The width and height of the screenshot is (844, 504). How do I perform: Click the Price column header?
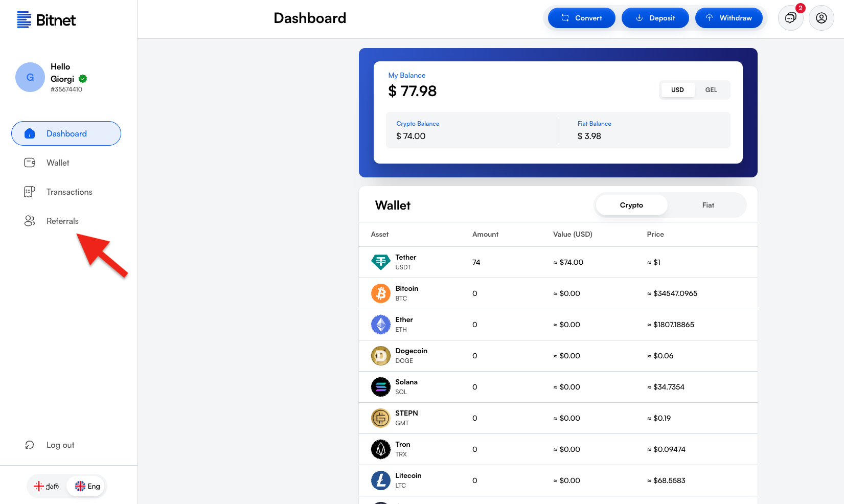(x=655, y=234)
